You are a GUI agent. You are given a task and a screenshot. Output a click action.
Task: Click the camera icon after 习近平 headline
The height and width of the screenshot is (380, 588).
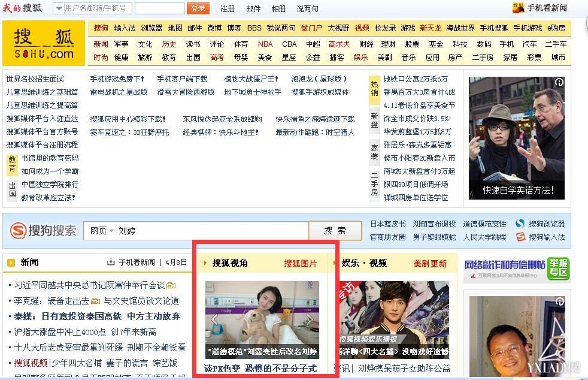[x=171, y=285]
